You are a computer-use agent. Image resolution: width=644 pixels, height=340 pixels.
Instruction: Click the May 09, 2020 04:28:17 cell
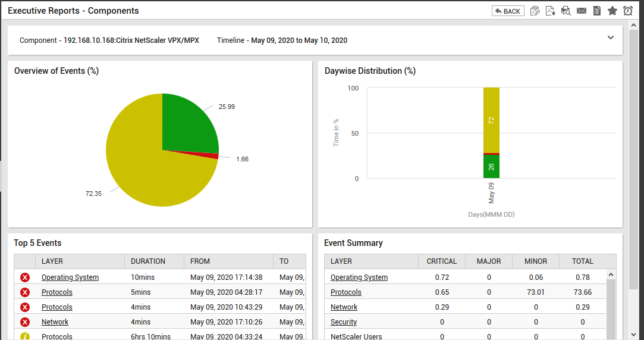tap(227, 292)
